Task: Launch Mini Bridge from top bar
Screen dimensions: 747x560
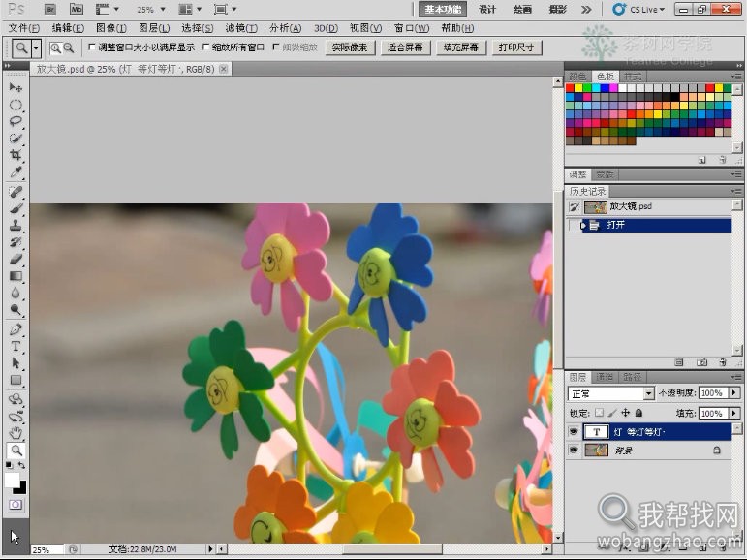Action: 77,9
